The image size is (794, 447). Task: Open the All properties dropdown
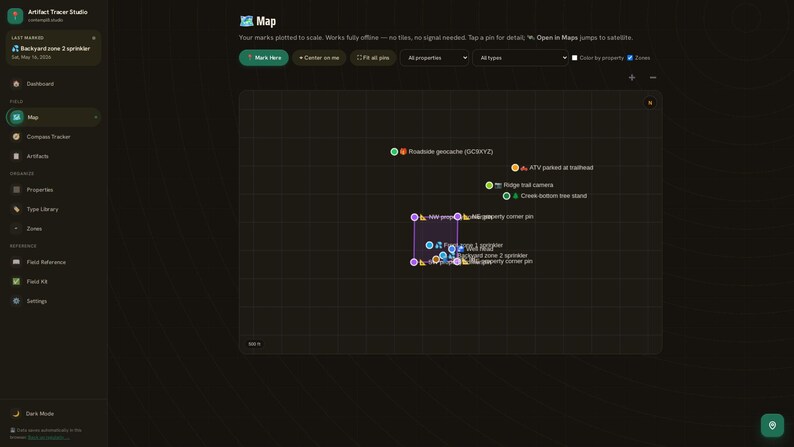[x=434, y=58]
